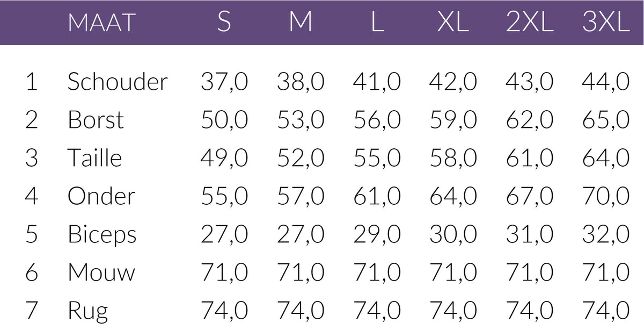Click Schouder value 37,0 for size S
Image resolution: width=644 pixels, height=330 pixels.
[224, 82]
